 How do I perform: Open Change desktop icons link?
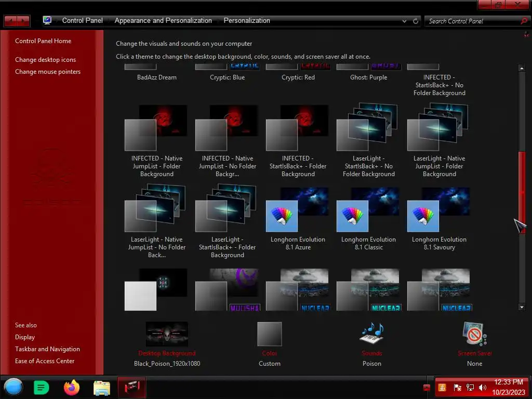click(x=46, y=59)
